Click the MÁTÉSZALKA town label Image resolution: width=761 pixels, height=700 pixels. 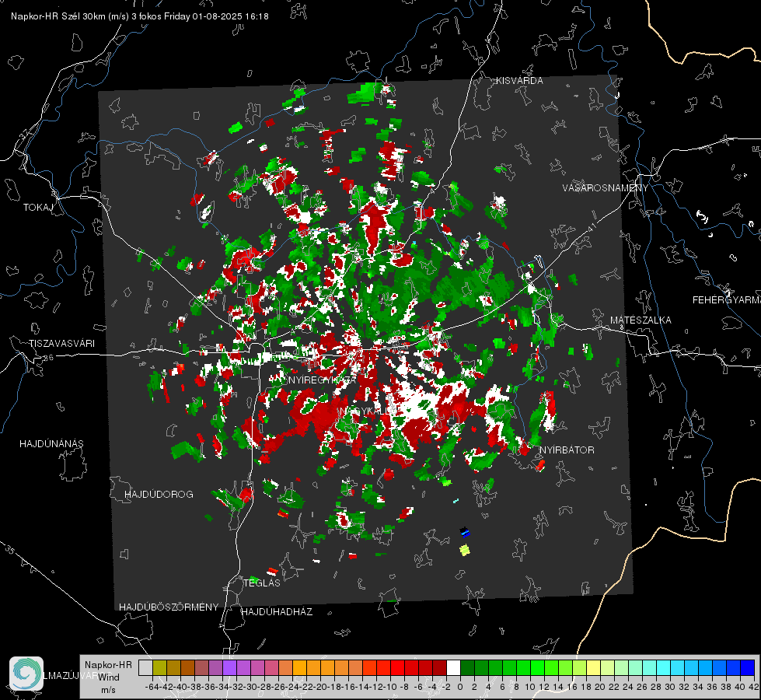641,320
